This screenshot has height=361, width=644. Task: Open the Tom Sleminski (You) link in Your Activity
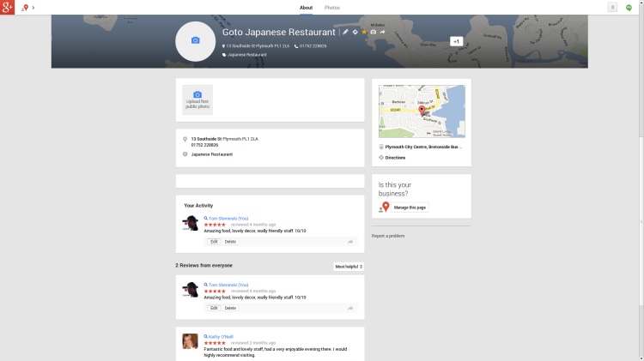228,219
